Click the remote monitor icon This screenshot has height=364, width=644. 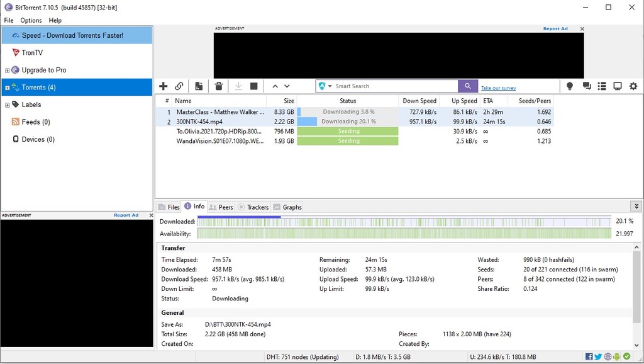pyautogui.click(x=618, y=86)
